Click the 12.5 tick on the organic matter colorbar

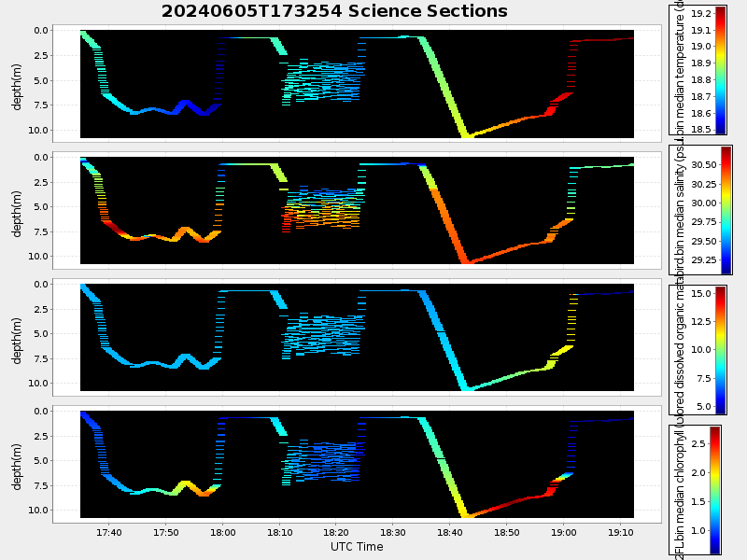pos(701,321)
